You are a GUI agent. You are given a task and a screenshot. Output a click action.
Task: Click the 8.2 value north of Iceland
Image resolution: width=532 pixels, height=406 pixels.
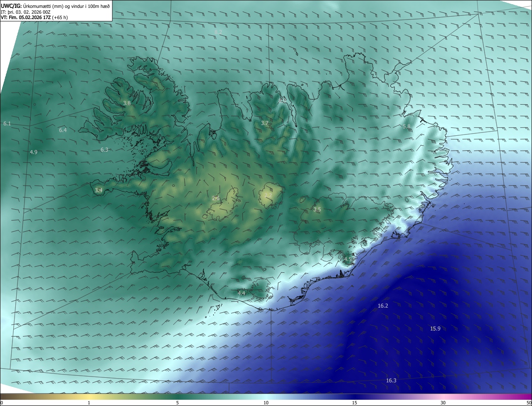[x=218, y=32]
